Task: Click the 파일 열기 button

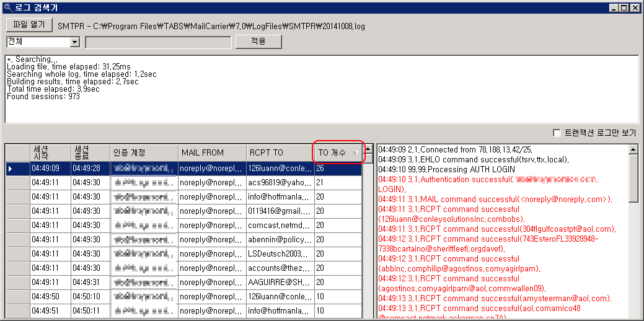Action: coord(29,25)
